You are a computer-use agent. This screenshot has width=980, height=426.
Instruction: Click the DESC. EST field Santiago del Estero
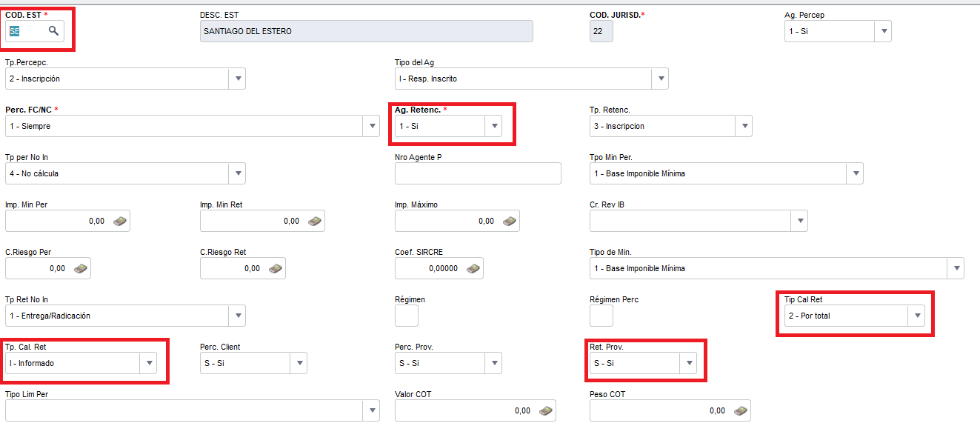click(x=367, y=31)
